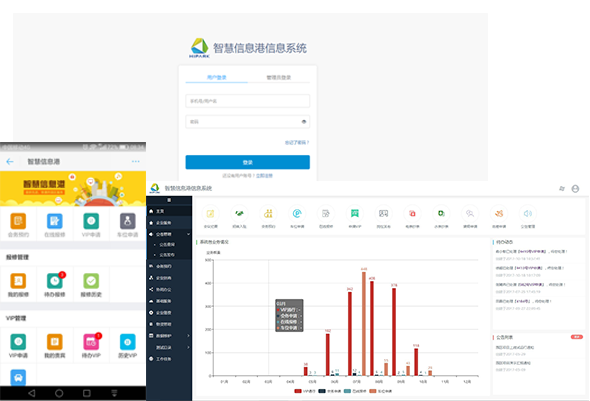Click the 手机号/用户名 input field
Screen dimensions: 590x401
(248, 101)
